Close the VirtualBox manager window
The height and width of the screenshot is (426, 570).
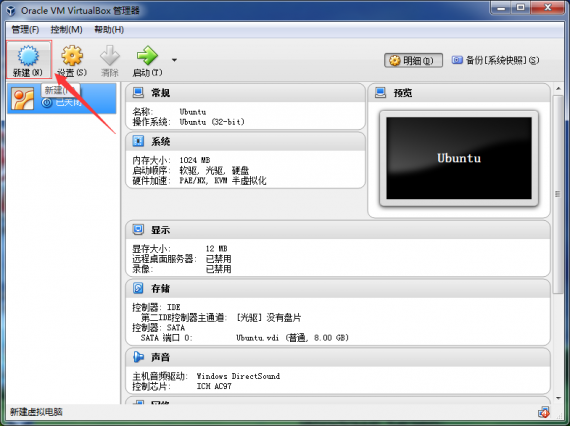point(547,7)
